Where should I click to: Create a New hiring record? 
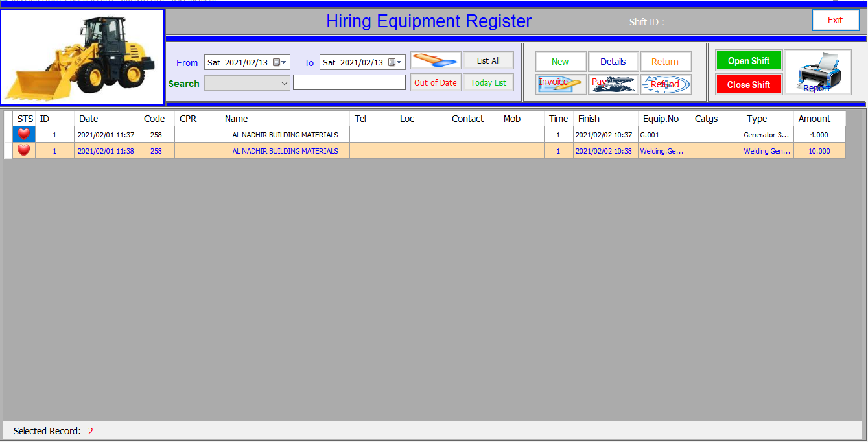click(x=561, y=62)
